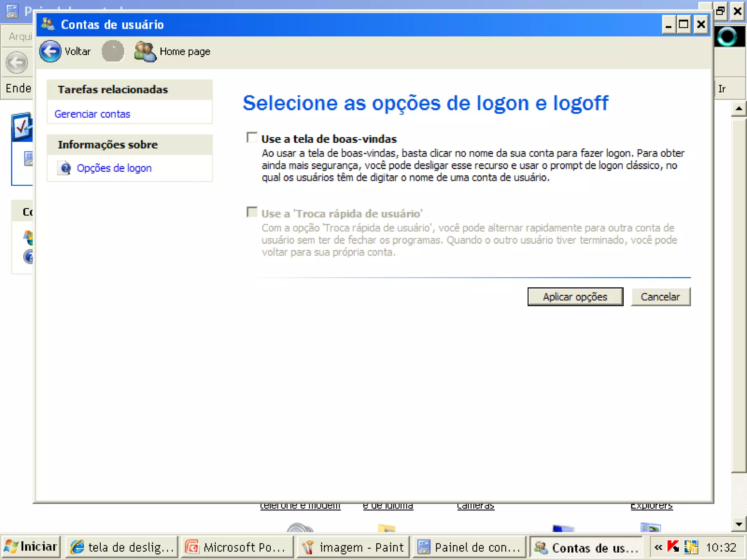Viewport: 747px width, 560px height.
Task: Click the Kaspersky red K tray icon
Action: [673, 547]
